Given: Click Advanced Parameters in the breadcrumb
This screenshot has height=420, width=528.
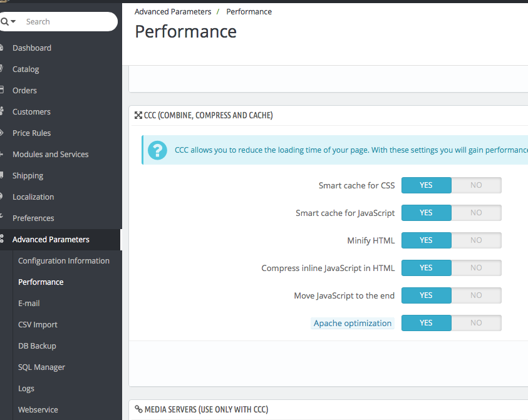Looking at the screenshot, I should 172,12.
